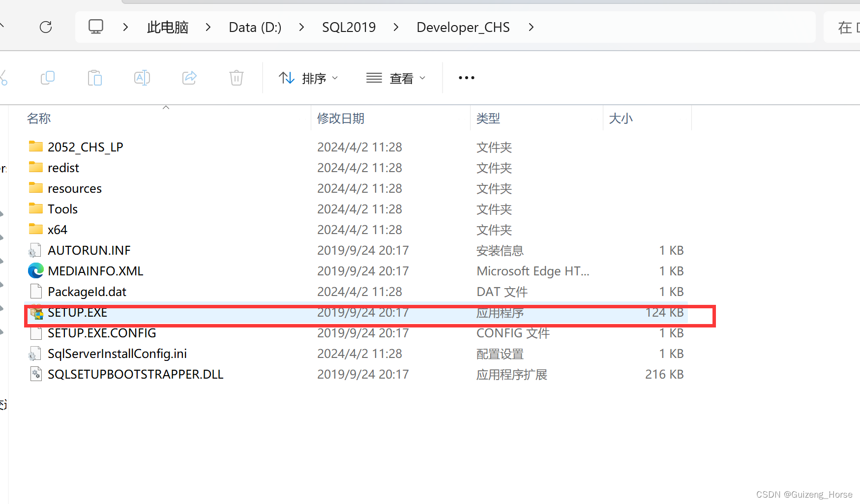Select the 2052_CHS_LP folder name
The width and height of the screenshot is (860, 504).
click(86, 147)
